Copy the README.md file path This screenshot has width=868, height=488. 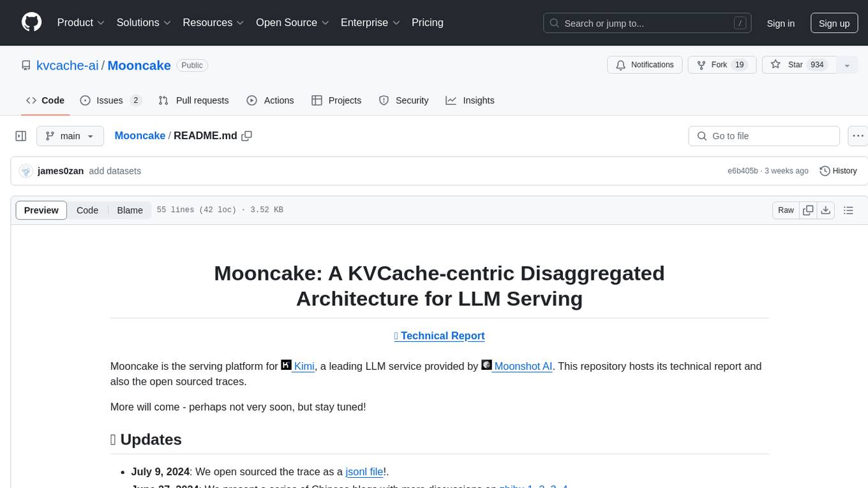click(247, 135)
